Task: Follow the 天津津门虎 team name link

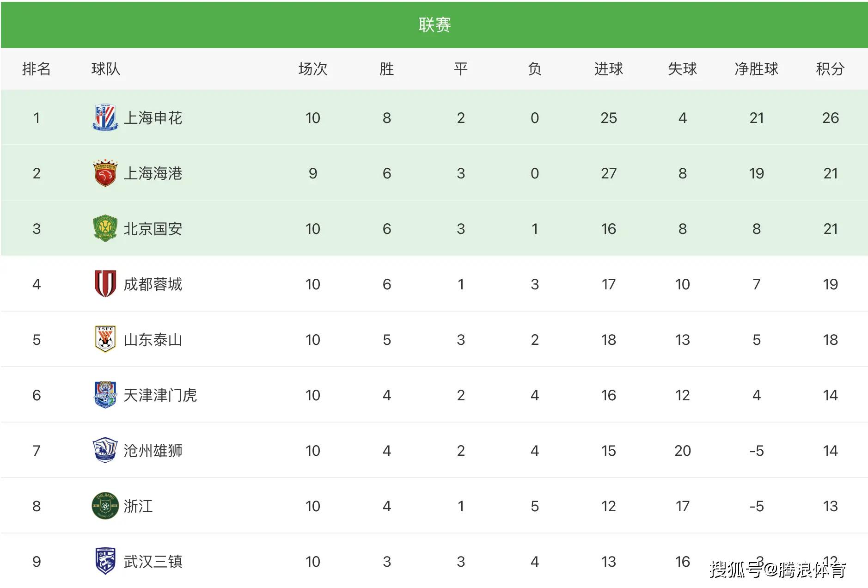Action: 160,395
